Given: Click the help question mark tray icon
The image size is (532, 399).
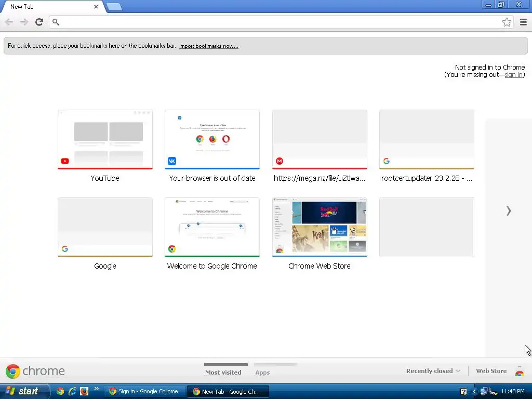Looking at the screenshot, I should pos(463,392).
